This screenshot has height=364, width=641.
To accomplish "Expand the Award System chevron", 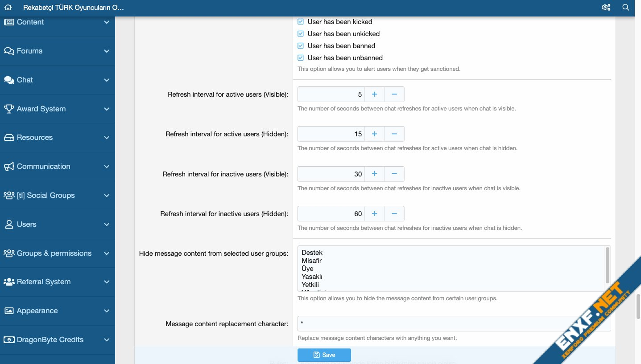I will pos(107,109).
